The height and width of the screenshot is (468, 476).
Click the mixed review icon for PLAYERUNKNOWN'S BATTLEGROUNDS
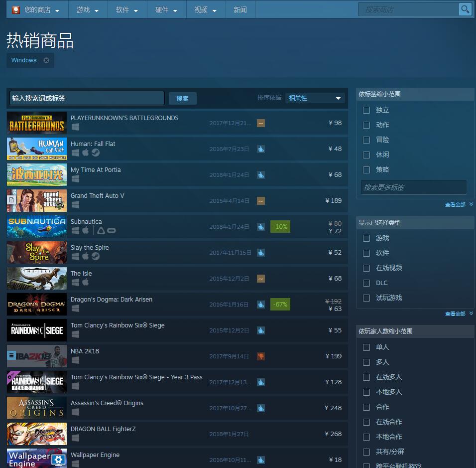(261, 123)
